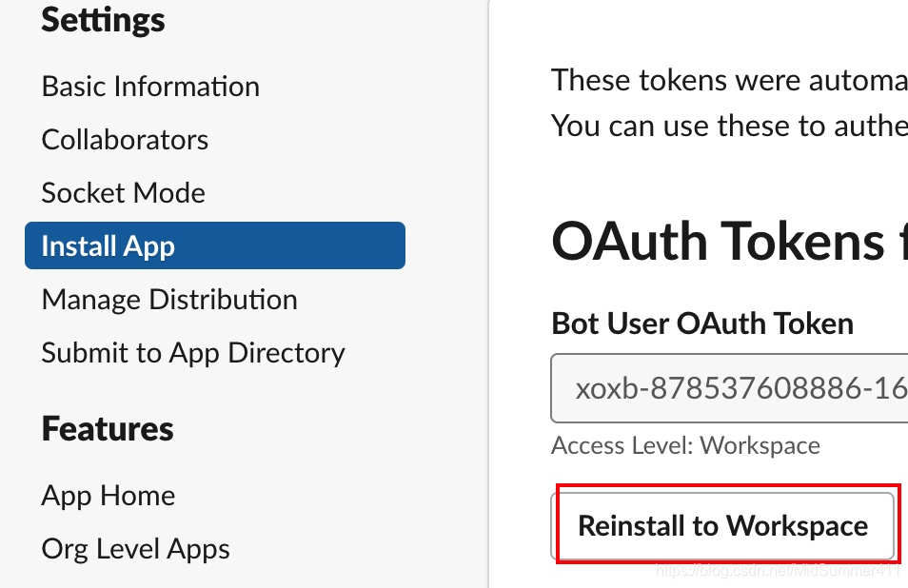The width and height of the screenshot is (908, 588).
Task: Open Basic Information settings page
Action: (x=150, y=87)
